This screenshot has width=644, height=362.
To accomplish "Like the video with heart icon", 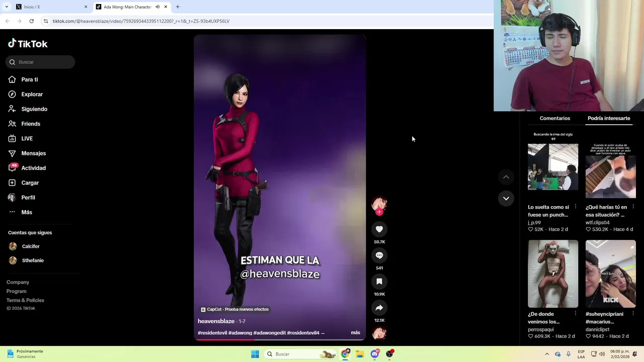I will [379, 229].
